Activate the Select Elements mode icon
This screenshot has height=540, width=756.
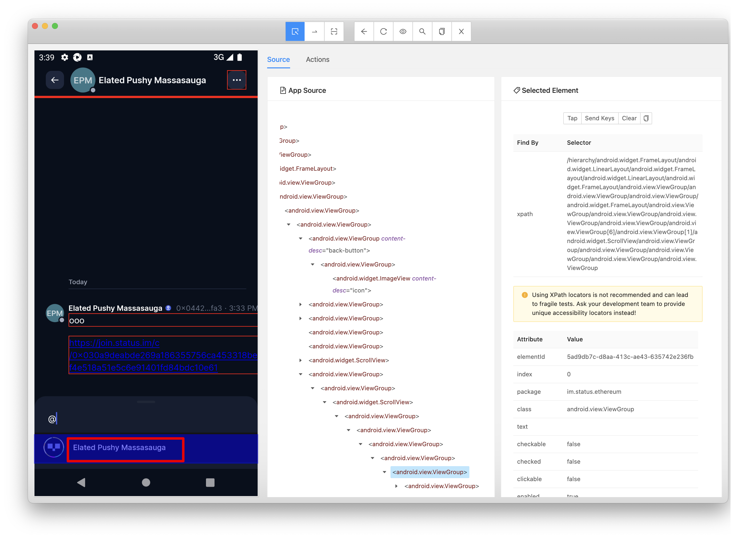click(x=295, y=32)
